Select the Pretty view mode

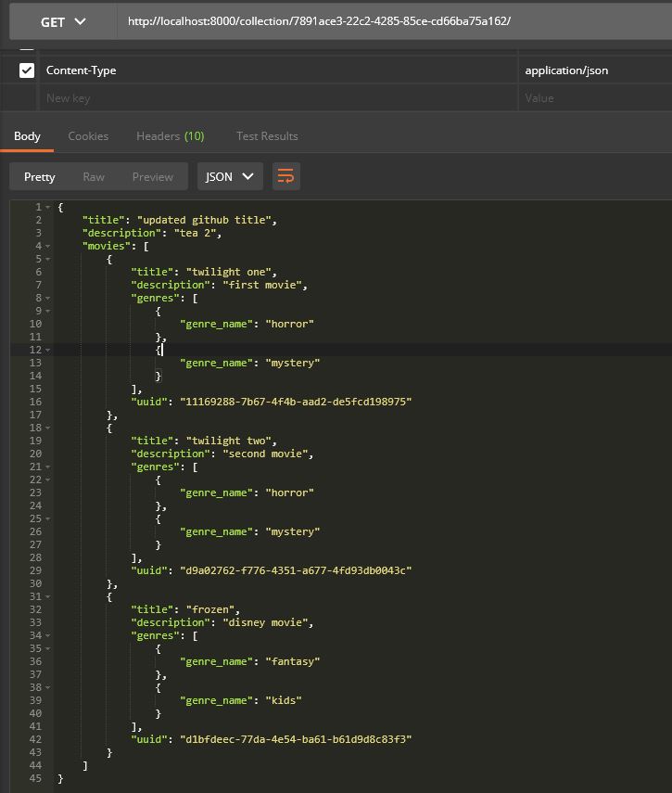(40, 176)
